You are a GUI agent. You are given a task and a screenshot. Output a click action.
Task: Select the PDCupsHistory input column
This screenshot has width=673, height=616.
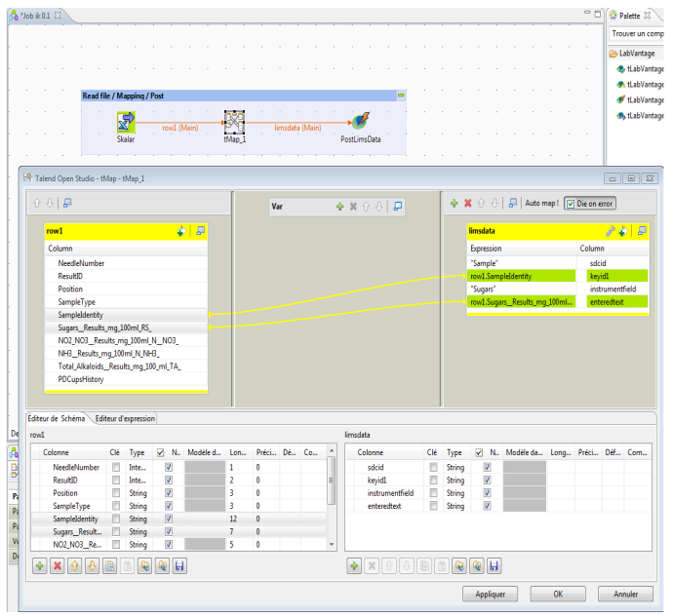[126, 379]
